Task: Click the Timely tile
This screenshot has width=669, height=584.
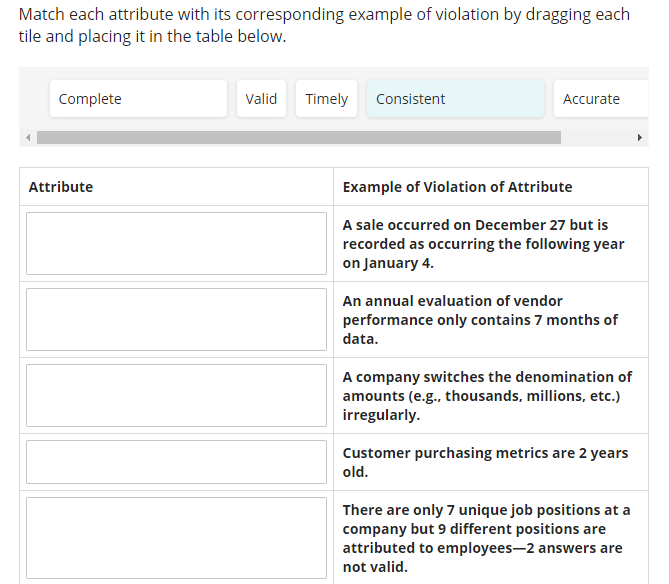Action: (x=326, y=99)
